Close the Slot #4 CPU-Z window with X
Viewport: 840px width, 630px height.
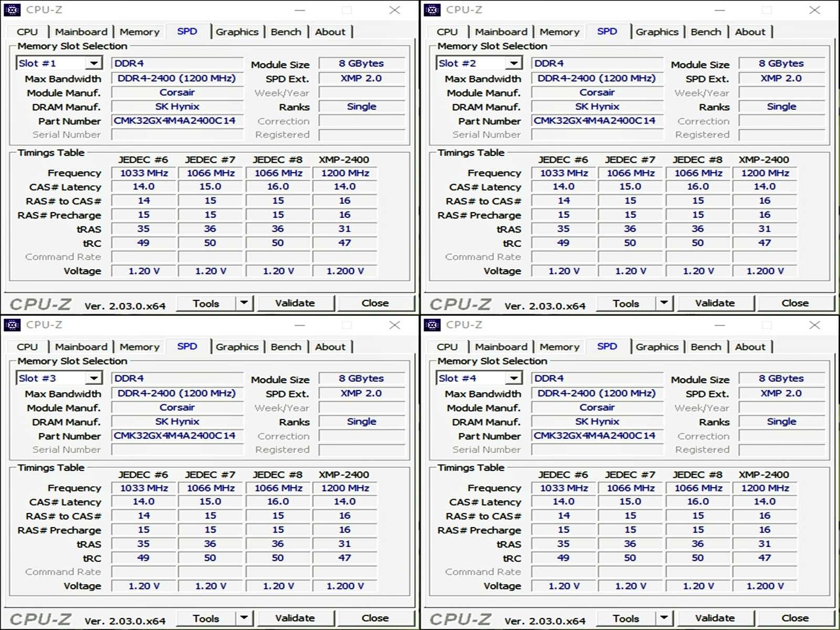coord(815,325)
